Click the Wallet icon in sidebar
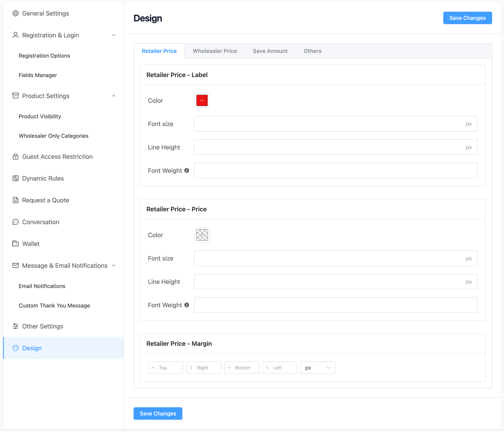 coord(16,244)
